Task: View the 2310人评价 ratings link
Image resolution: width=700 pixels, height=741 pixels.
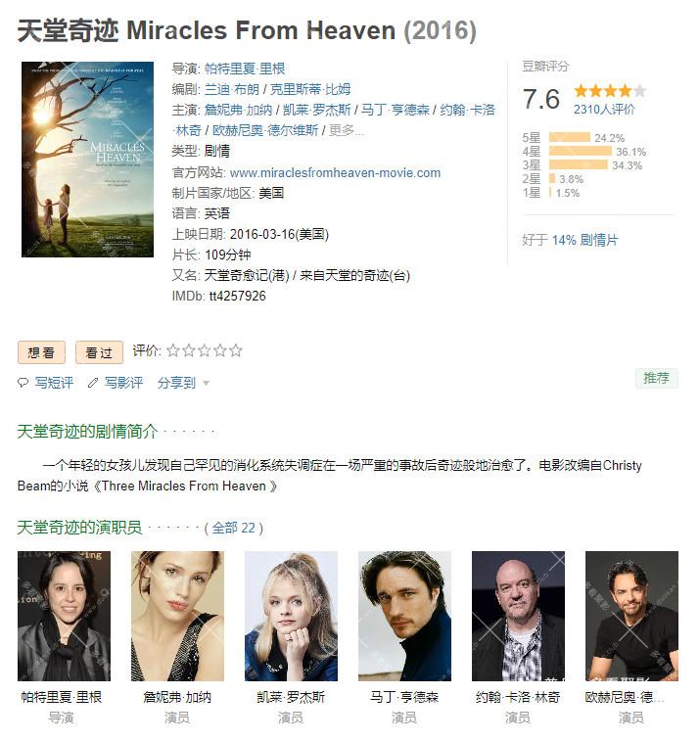Action: [x=604, y=110]
